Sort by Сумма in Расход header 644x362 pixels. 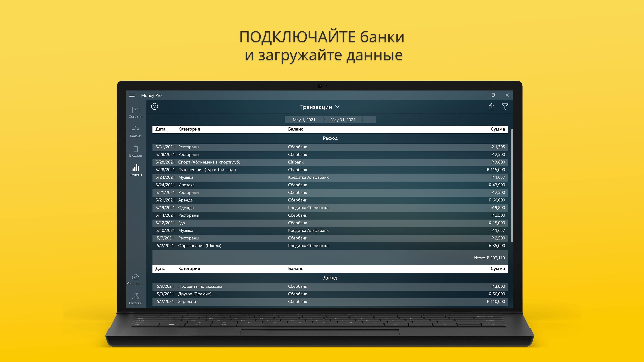pyautogui.click(x=497, y=129)
